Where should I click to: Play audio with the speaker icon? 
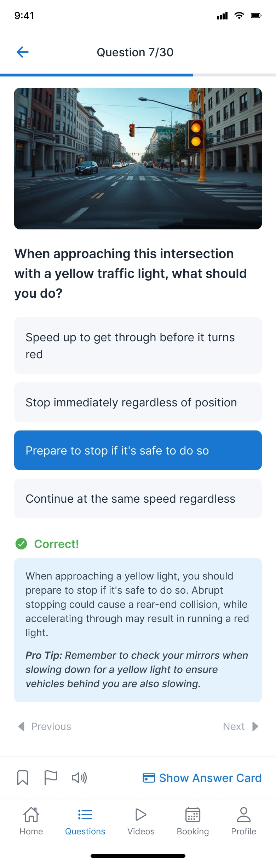[79, 778]
